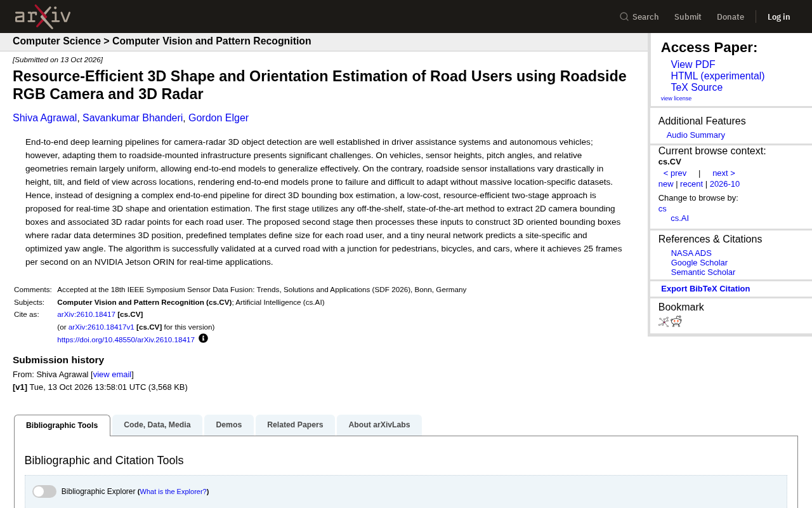Toggle Bibliographic Explorer switch
The height and width of the screenshot is (508, 812).
(x=44, y=491)
